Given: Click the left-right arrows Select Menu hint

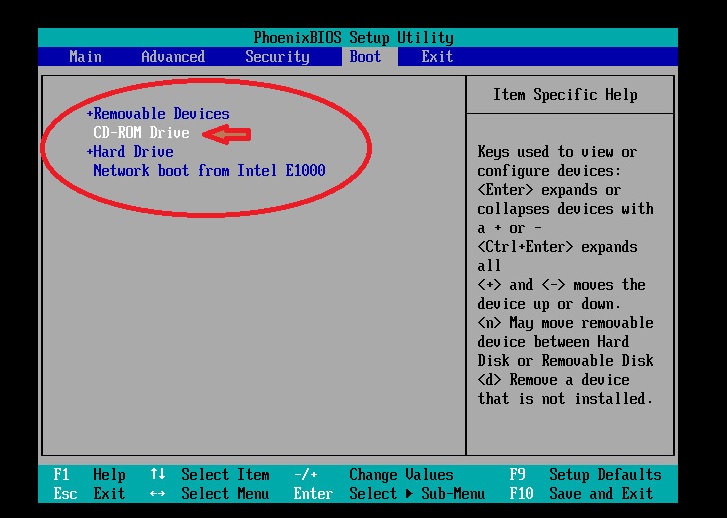Looking at the screenshot, I should pos(210,493).
